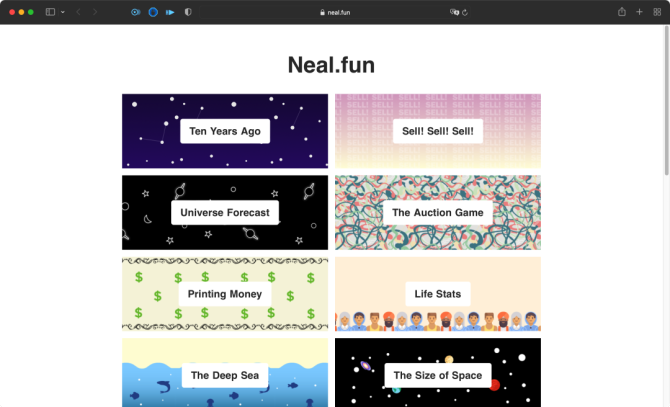Screen dimensions: 670x407
Task: Click the neal.fun address bar
Action: coord(335,12)
